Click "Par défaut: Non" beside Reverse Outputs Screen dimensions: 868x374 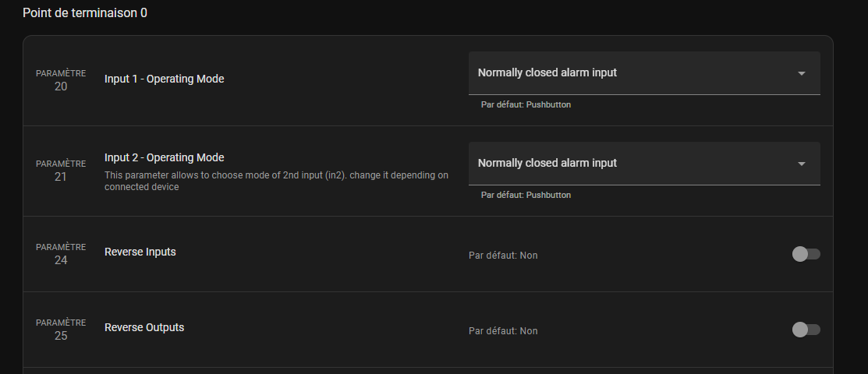tap(503, 331)
